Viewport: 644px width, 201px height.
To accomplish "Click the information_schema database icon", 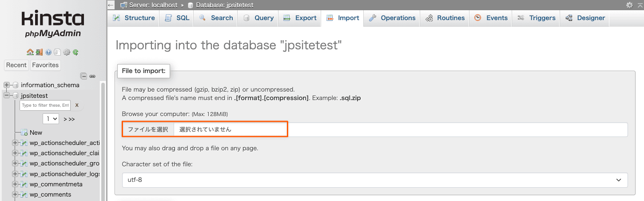I will pos(16,85).
